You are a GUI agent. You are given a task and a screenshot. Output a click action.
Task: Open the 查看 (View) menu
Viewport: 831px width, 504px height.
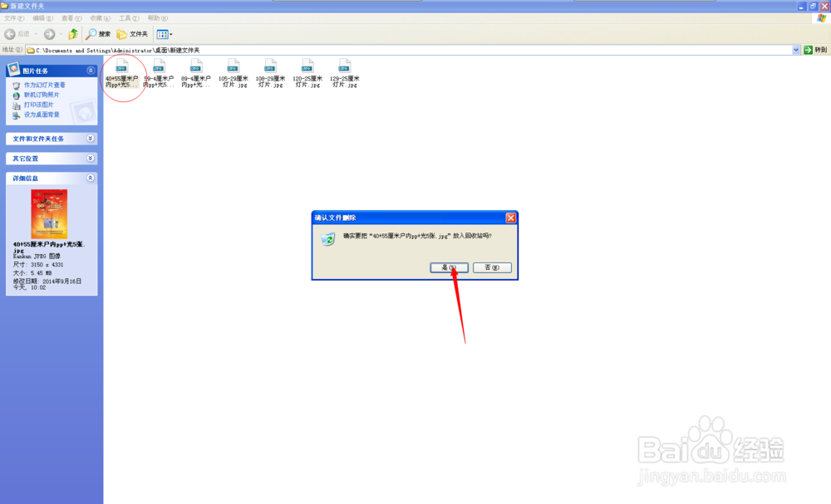(x=71, y=18)
